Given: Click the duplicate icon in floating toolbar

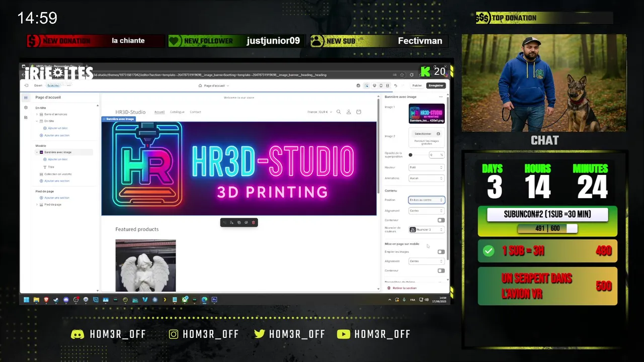Looking at the screenshot, I should point(239,223).
